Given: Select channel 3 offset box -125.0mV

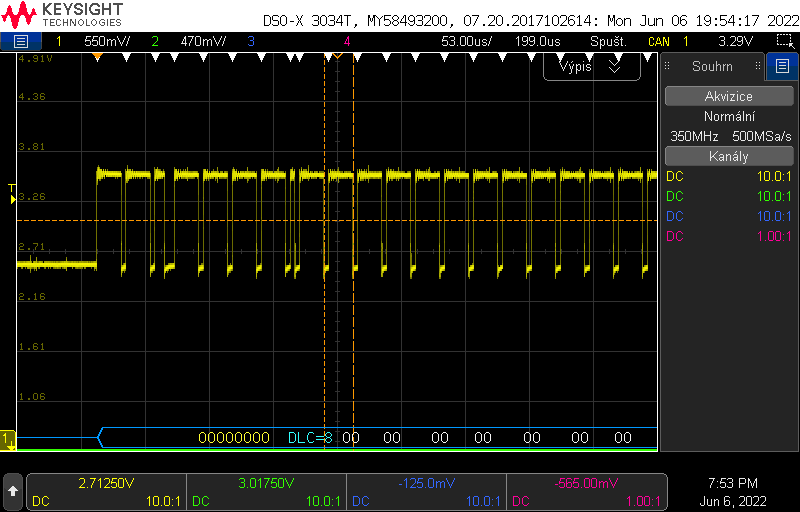Looking at the screenshot, I should (427, 492).
